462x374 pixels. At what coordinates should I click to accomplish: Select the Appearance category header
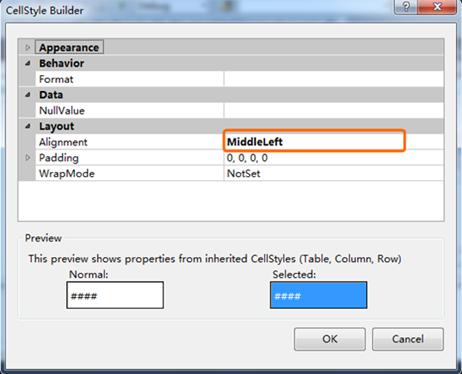coord(69,47)
